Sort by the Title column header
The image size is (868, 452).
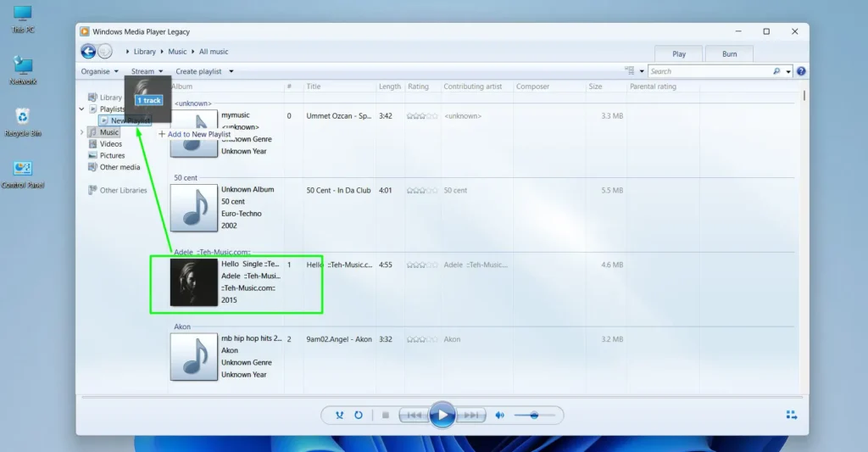pos(314,86)
